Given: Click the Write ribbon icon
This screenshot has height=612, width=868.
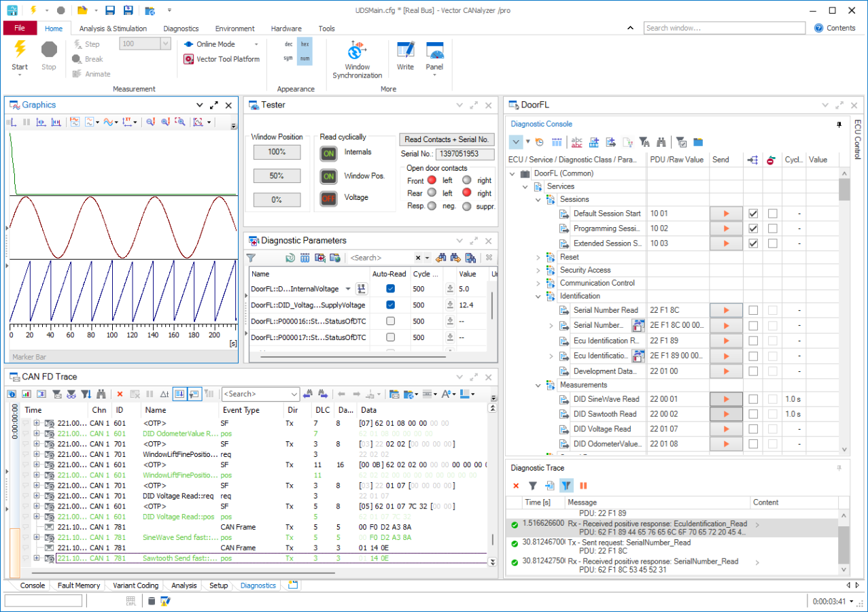Looking at the screenshot, I should click(x=405, y=51).
